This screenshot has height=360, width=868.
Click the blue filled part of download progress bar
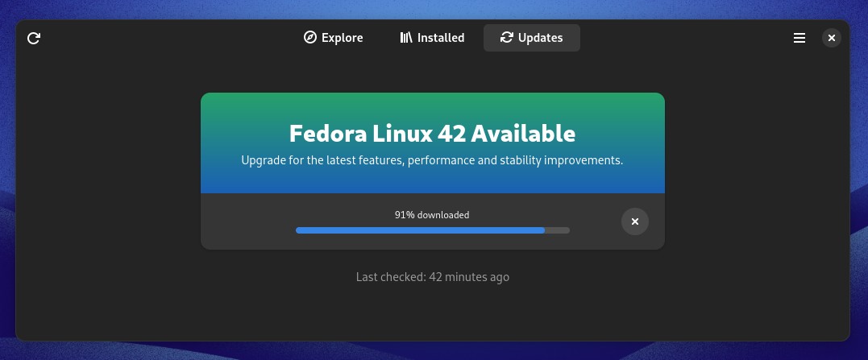[x=420, y=230]
